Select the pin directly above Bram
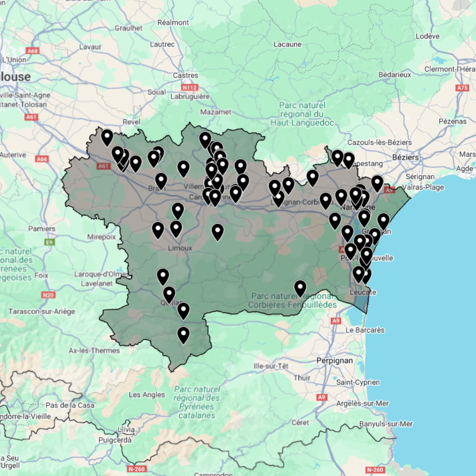This screenshot has height=476, width=476. tap(161, 181)
